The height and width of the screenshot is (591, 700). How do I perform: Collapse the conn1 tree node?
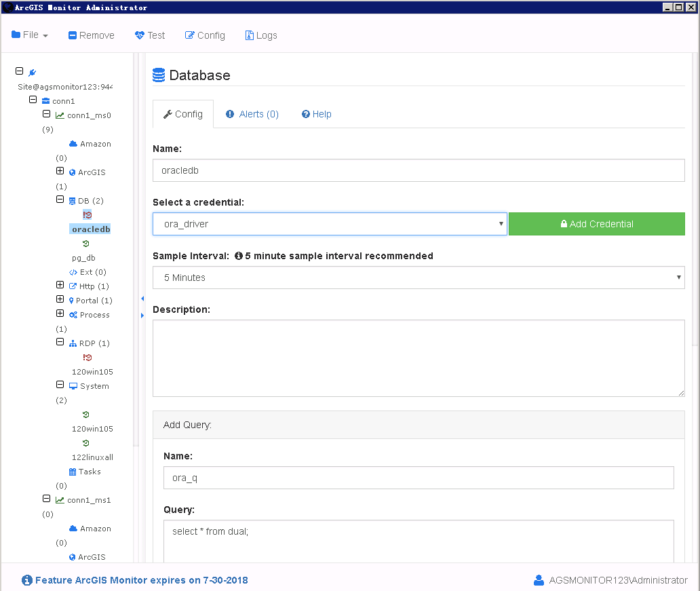click(33, 99)
